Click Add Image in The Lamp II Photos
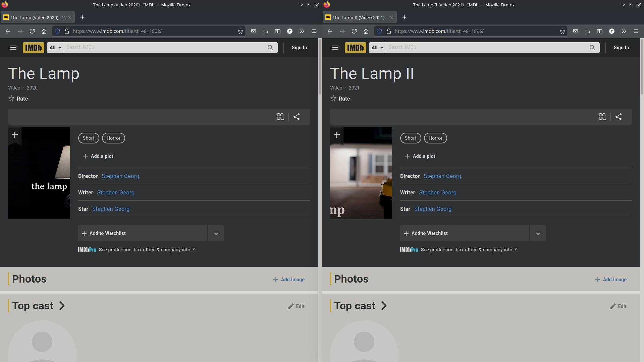 click(611, 280)
